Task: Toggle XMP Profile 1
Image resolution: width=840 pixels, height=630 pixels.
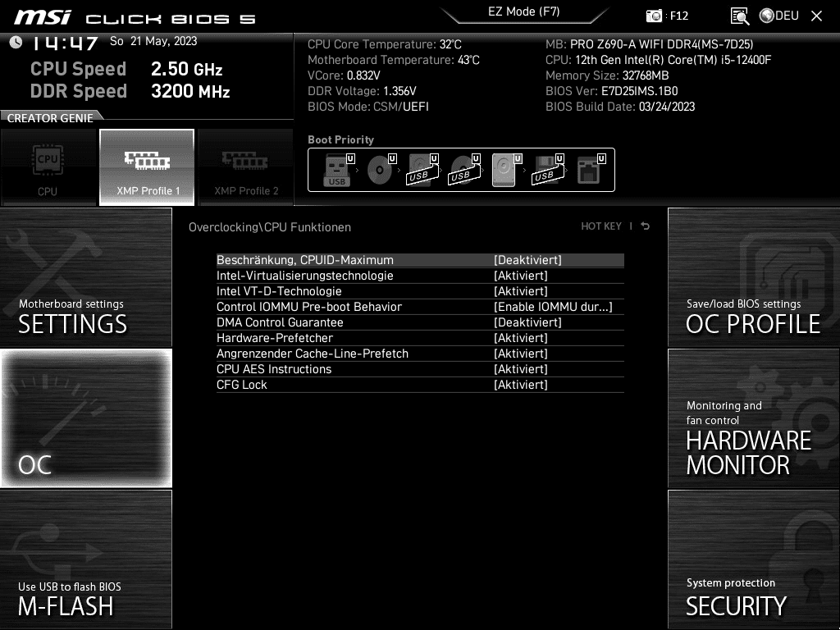Action: (x=147, y=167)
